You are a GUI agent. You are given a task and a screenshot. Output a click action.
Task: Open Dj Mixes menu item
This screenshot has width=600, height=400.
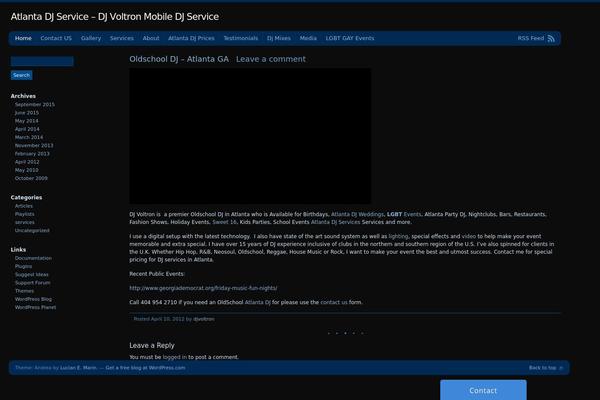coord(279,38)
